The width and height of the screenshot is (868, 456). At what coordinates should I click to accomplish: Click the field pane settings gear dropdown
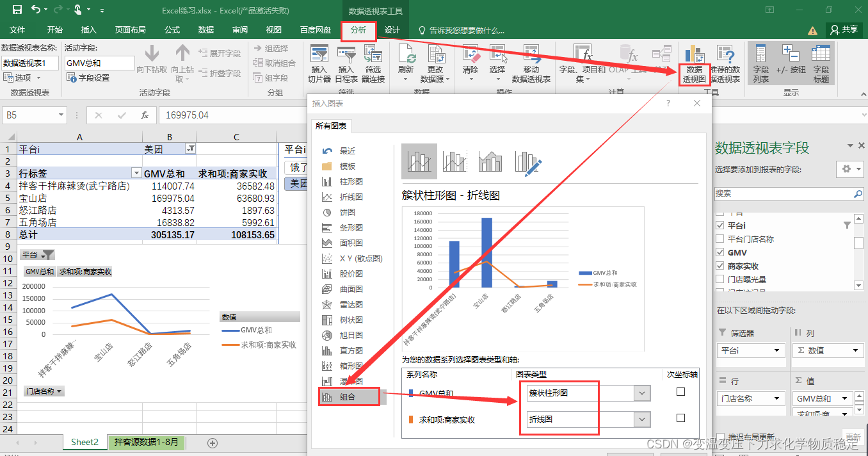click(851, 169)
